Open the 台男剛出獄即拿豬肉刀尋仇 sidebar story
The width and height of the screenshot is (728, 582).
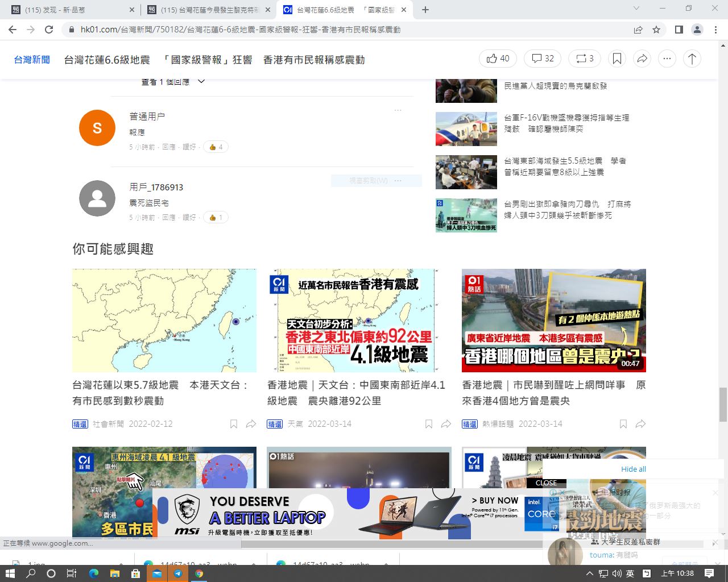[567, 210]
